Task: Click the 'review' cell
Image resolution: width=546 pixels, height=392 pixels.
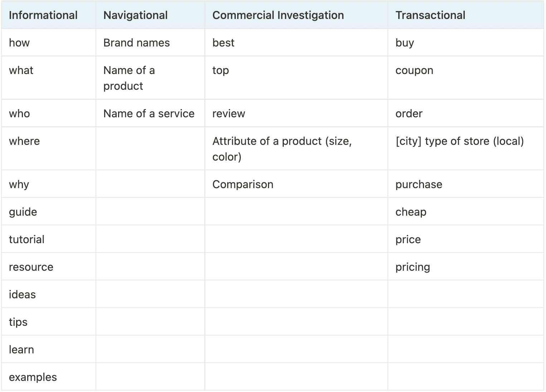Action: pos(296,113)
